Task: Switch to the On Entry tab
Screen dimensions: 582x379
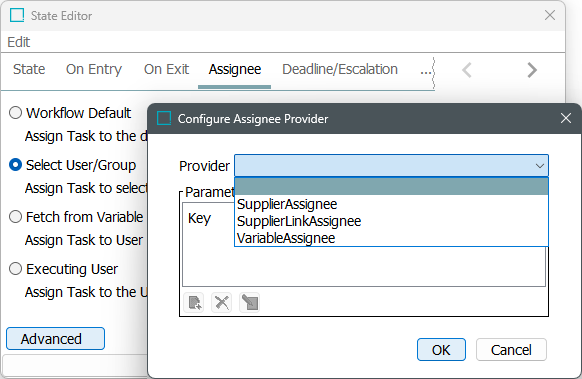Action: pyautogui.click(x=94, y=69)
